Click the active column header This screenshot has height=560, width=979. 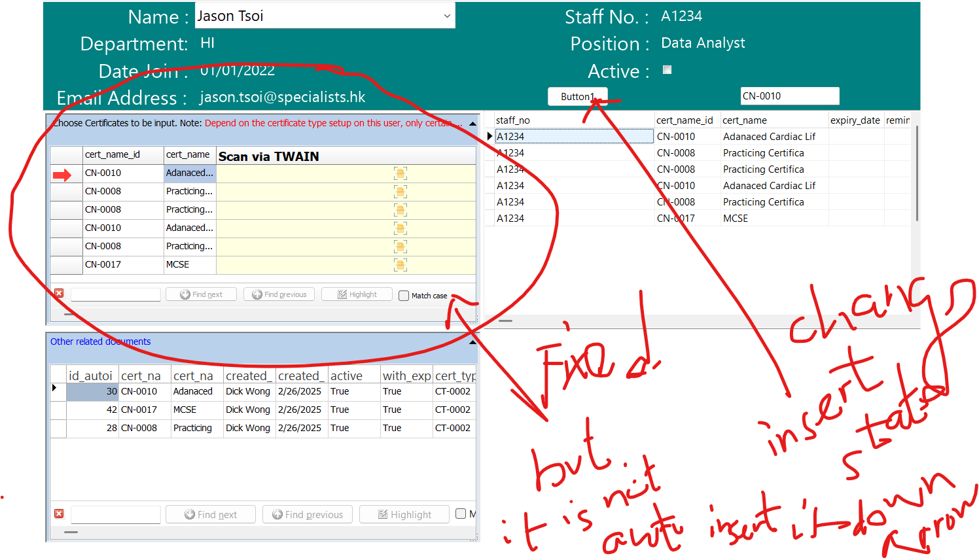[354, 376]
